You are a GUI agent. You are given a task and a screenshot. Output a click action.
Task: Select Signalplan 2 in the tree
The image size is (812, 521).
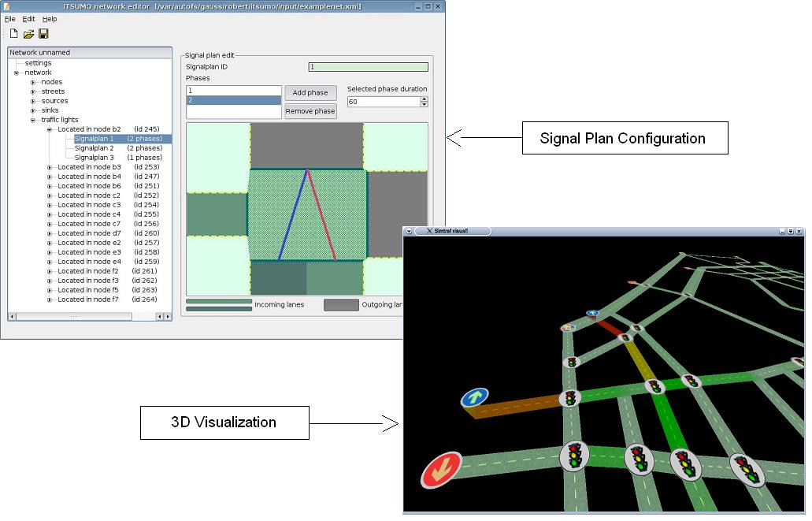coord(95,148)
